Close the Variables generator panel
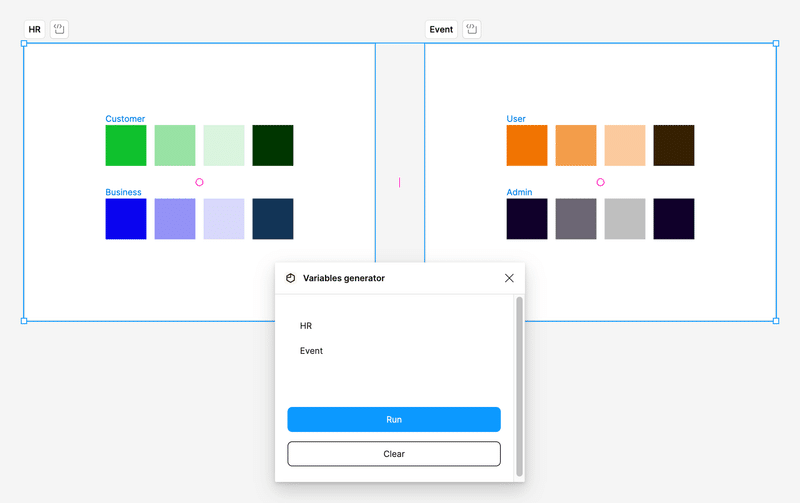Viewport: 800px width, 503px height. tap(509, 278)
